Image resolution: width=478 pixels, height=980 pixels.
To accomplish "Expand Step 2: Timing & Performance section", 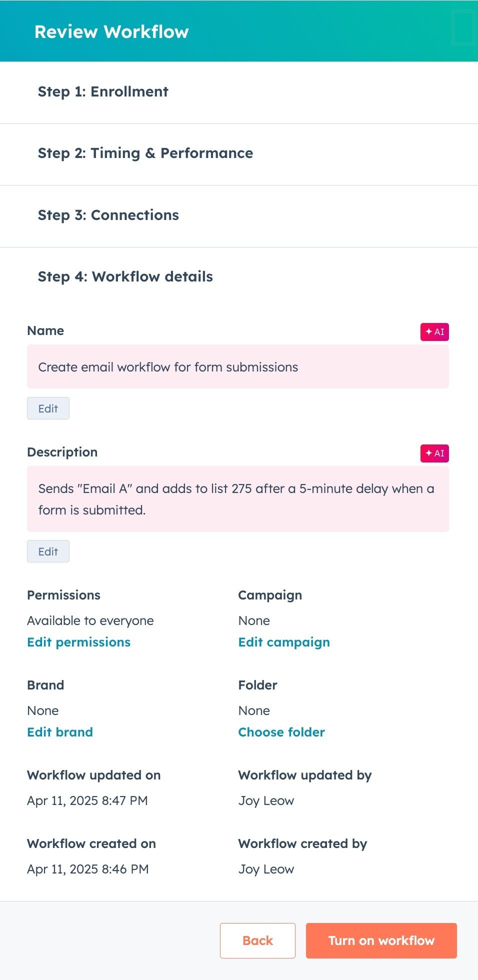I will (145, 153).
